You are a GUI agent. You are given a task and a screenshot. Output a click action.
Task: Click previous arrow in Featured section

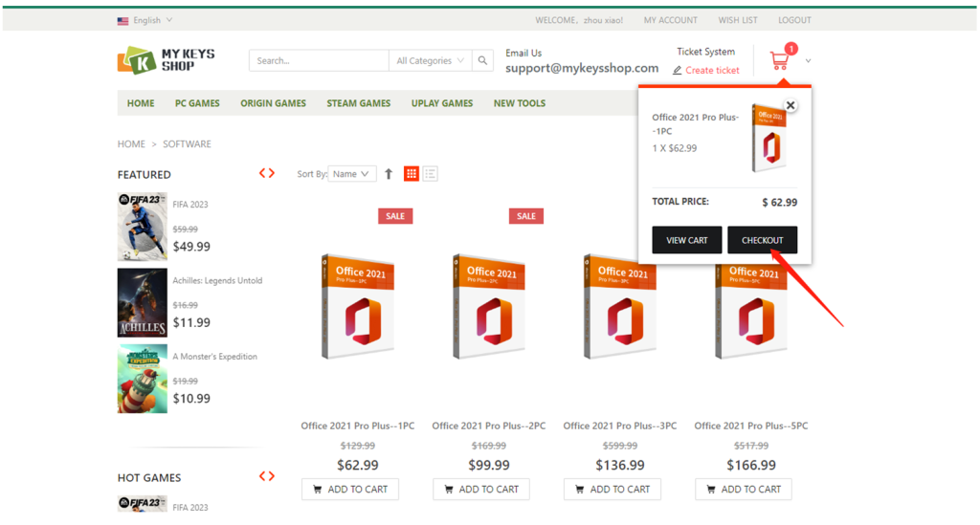pos(262,173)
